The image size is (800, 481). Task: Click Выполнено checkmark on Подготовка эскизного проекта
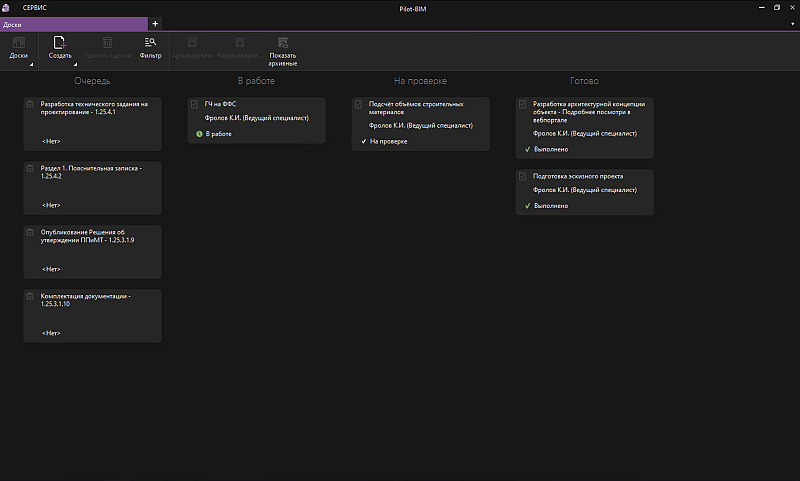[527, 205]
